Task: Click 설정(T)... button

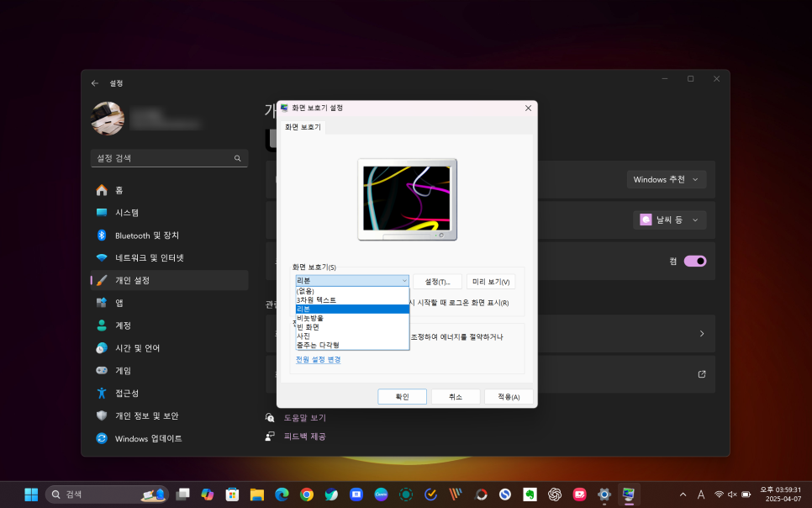Action: coord(438,282)
